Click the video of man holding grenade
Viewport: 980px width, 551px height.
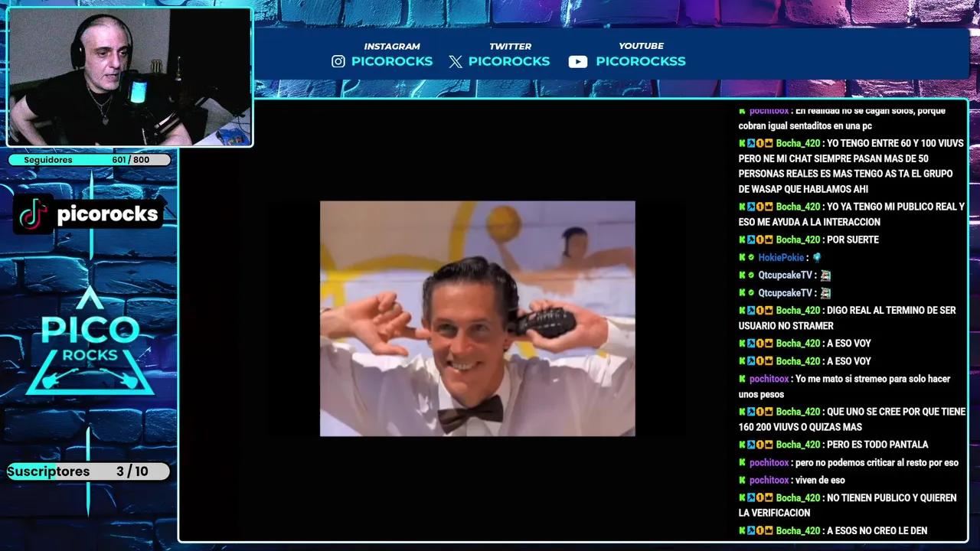[477, 318]
